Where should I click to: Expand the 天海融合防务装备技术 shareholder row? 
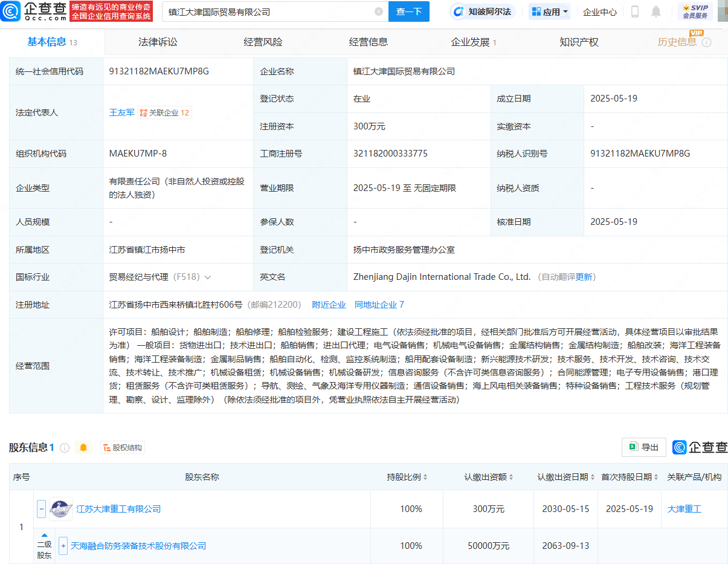coord(63,546)
